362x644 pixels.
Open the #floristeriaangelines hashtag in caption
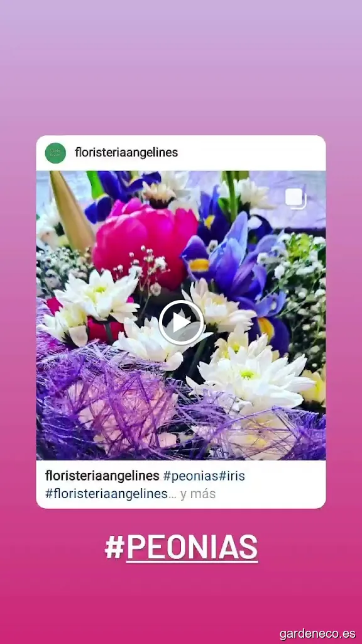tap(106, 494)
